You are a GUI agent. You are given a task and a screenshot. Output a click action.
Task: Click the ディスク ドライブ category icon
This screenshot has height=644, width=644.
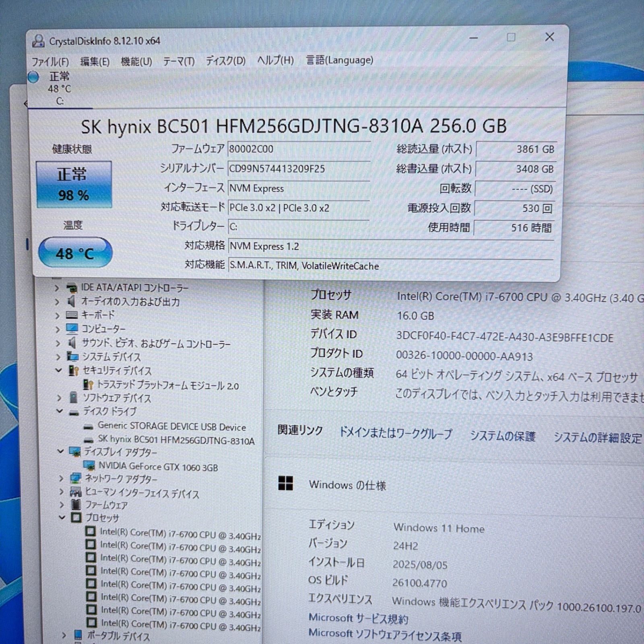(74, 413)
